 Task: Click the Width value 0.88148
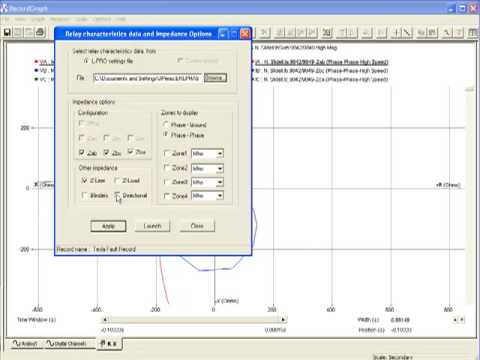pos(400,320)
